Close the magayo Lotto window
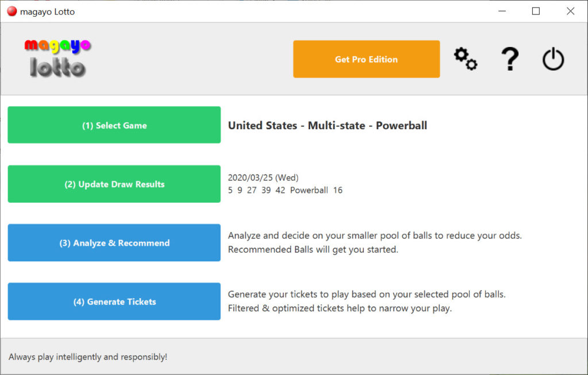The height and width of the screenshot is (375, 588). 570,11
